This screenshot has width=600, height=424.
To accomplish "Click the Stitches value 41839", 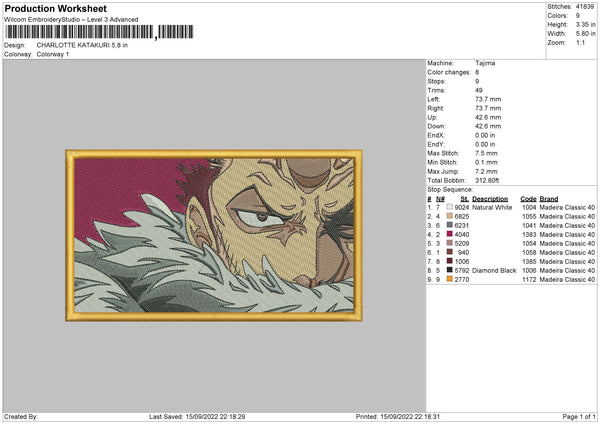I will click(x=585, y=7).
